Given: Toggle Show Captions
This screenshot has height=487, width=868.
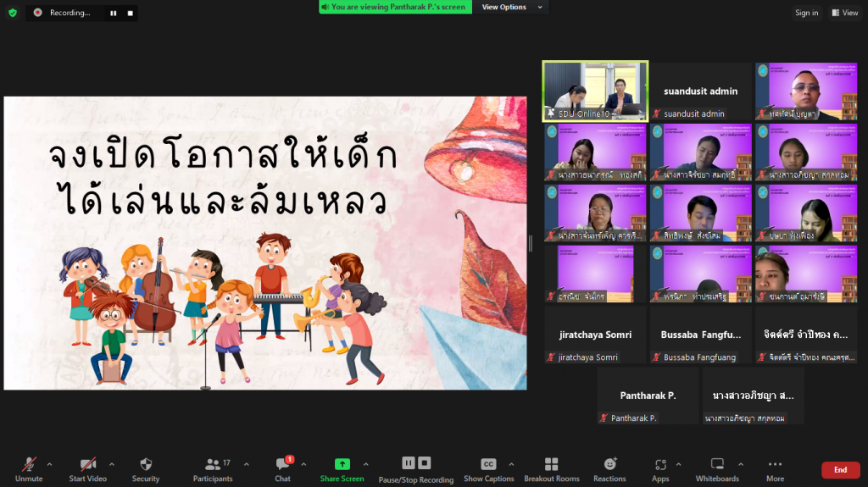Looking at the screenshot, I should coord(488,468).
